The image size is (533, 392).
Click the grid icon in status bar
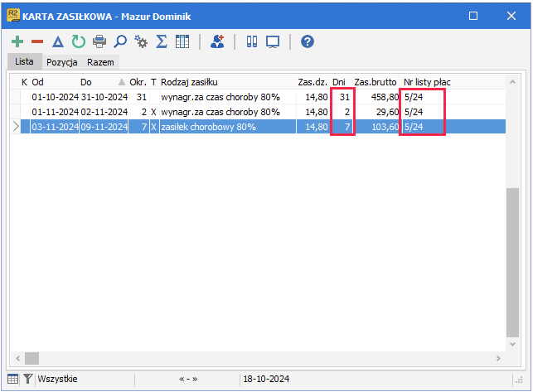(x=13, y=379)
